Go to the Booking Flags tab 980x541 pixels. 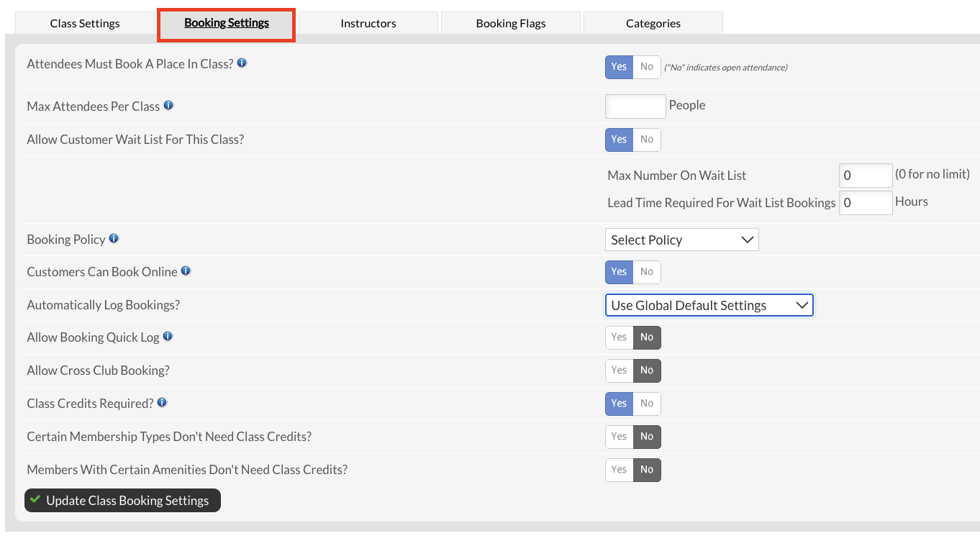tap(511, 23)
